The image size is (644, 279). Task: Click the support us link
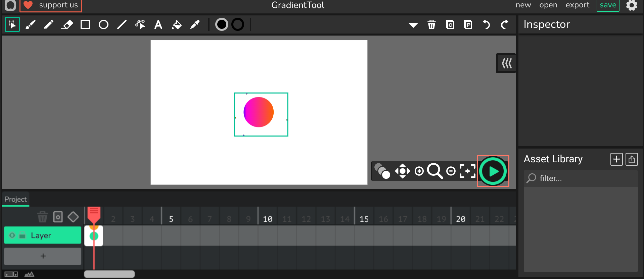pos(51,5)
